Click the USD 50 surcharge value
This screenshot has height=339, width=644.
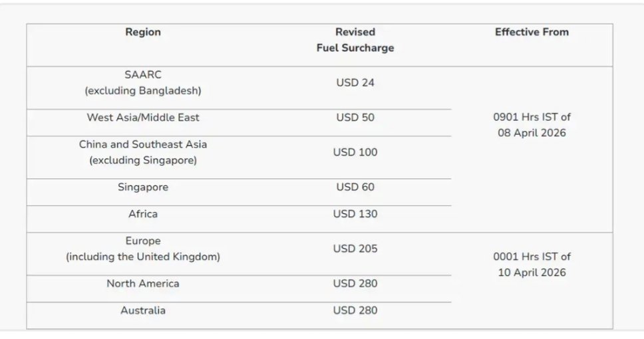pyautogui.click(x=355, y=118)
